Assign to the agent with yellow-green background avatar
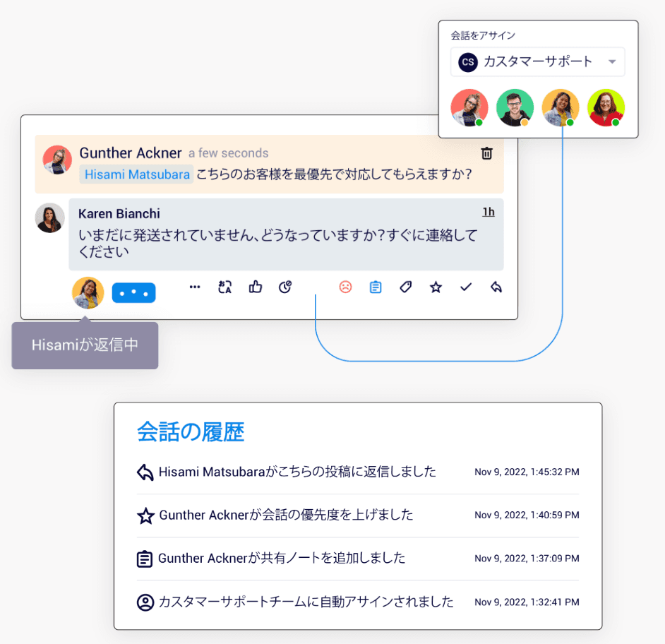The width and height of the screenshot is (665, 644). 606,108
